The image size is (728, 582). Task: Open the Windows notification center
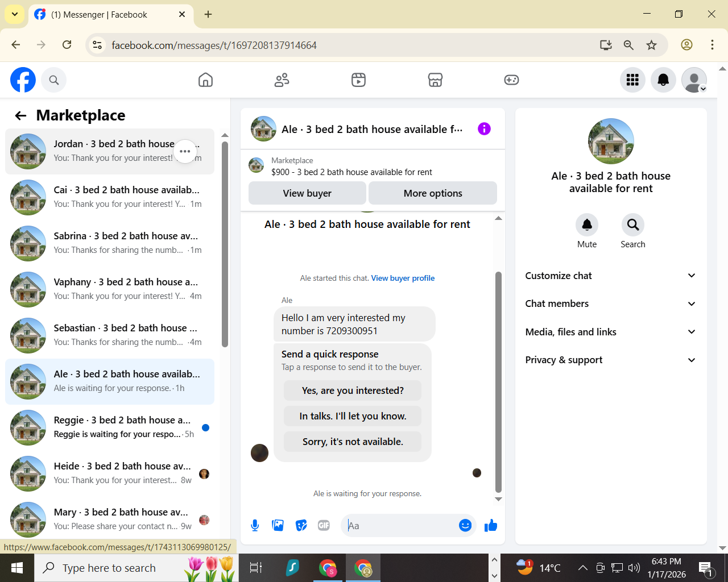tap(706, 568)
